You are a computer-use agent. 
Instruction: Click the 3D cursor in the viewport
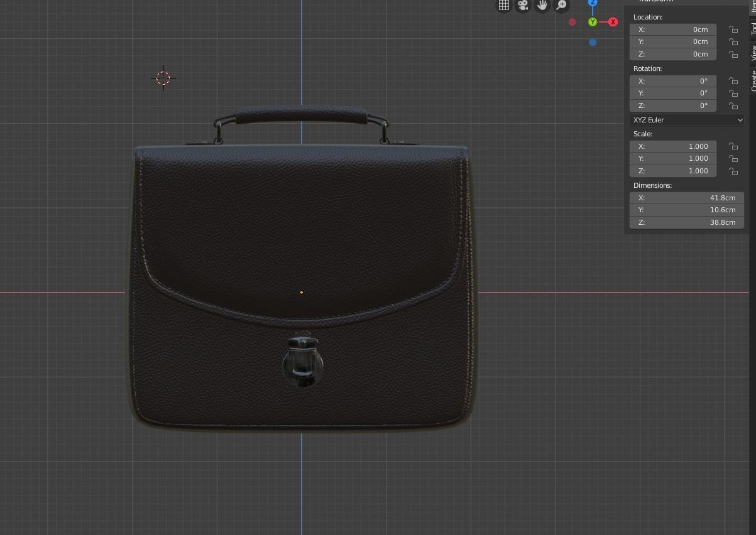[163, 78]
